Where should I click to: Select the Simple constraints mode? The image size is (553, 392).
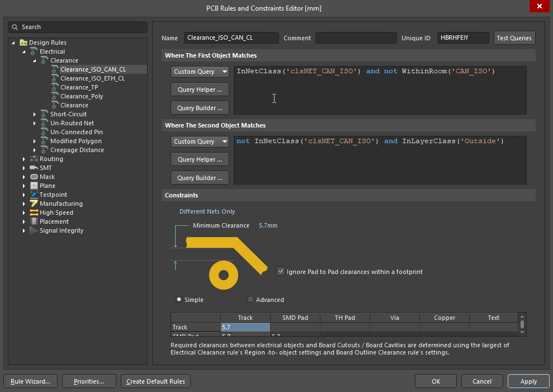point(179,299)
